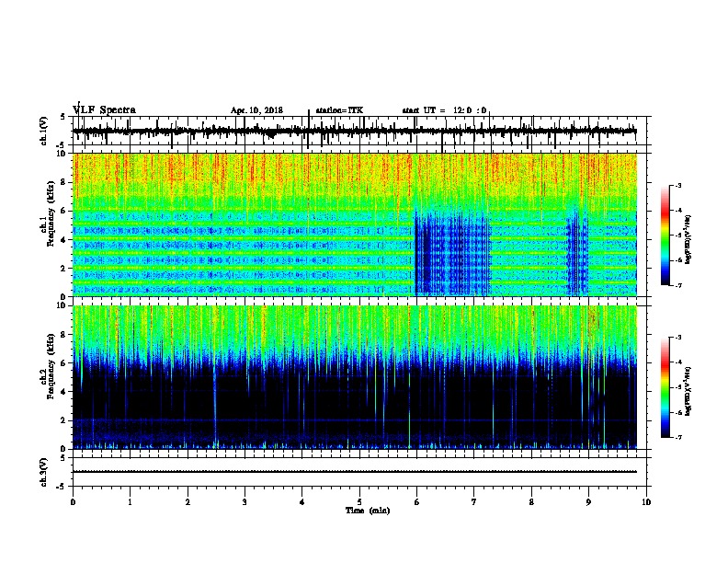
Task: Click the "station=ITK" label
Action: [339, 110]
